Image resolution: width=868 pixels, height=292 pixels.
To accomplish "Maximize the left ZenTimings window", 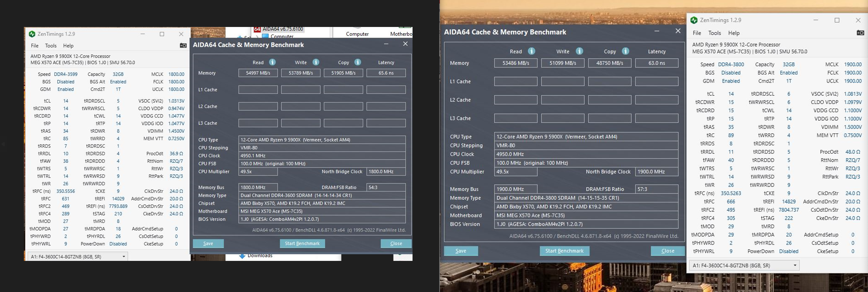I will pyautogui.click(x=162, y=34).
